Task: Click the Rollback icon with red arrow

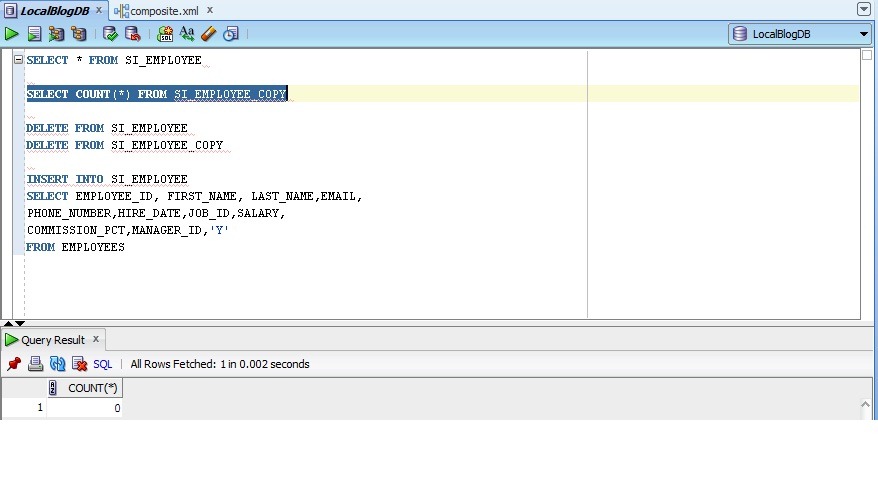Action: pyautogui.click(x=132, y=34)
